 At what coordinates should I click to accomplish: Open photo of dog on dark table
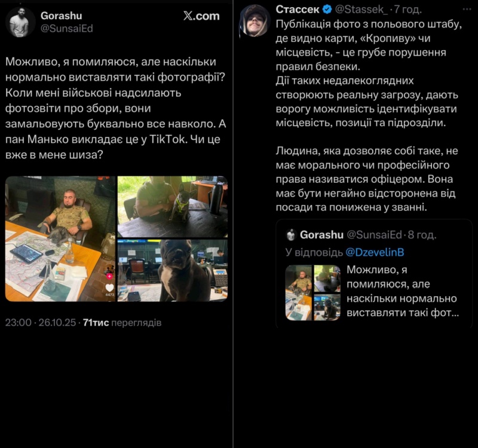[x=173, y=207]
